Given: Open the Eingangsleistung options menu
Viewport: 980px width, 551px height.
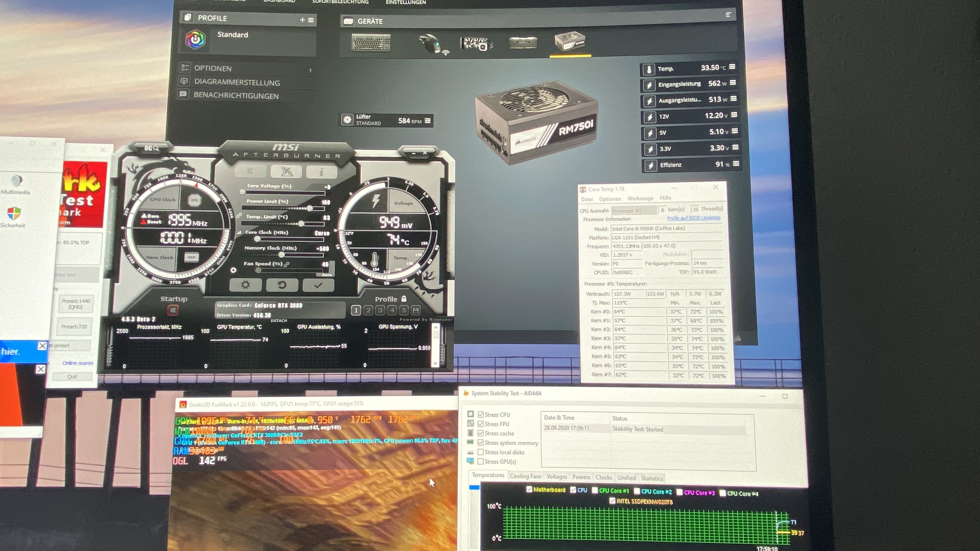Looking at the screenshot, I should pos(733,83).
